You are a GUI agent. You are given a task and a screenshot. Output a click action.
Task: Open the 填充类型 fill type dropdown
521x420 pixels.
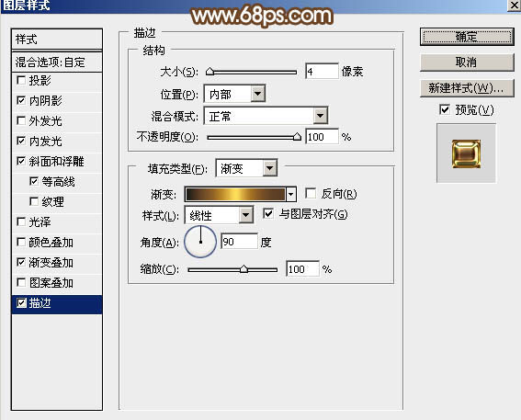(x=246, y=168)
